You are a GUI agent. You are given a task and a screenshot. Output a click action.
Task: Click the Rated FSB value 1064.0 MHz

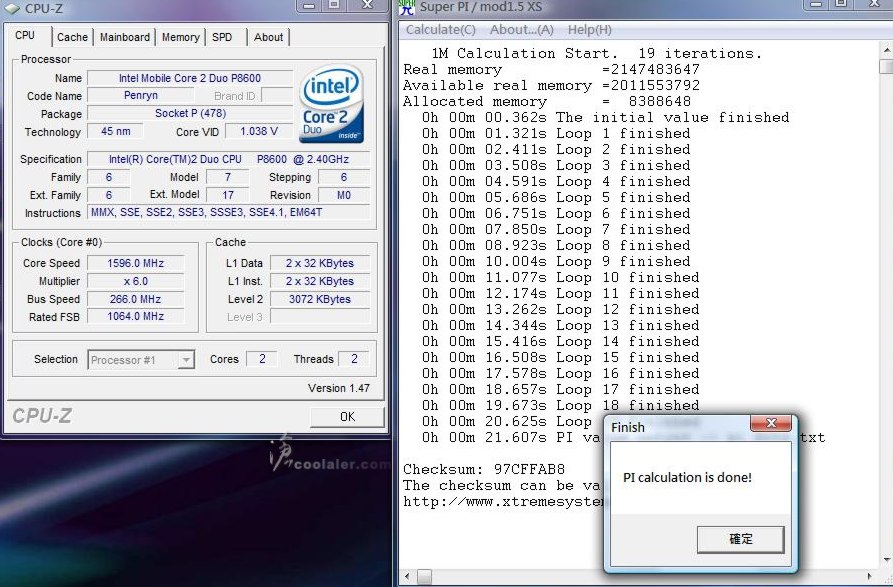(x=136, y=317)
